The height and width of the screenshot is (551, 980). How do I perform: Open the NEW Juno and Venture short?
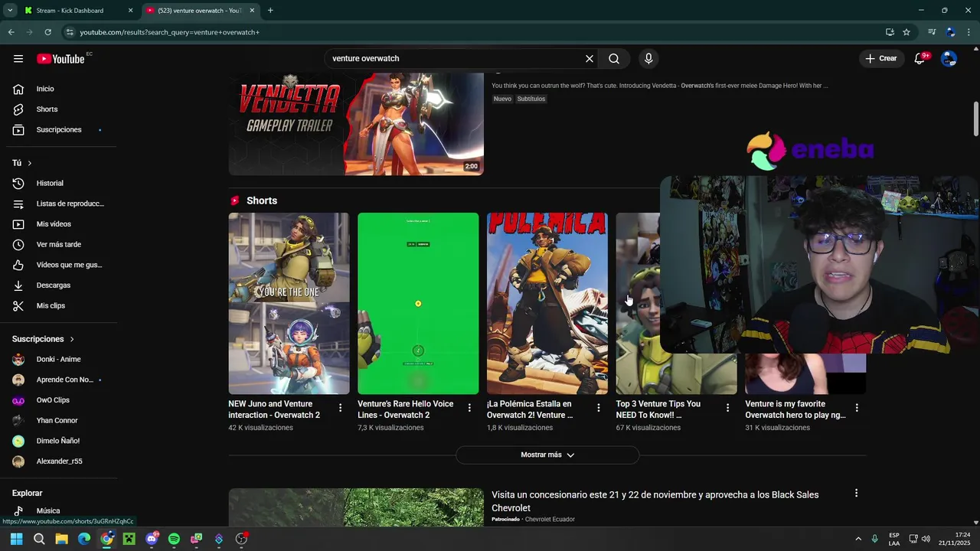(289, 304)
